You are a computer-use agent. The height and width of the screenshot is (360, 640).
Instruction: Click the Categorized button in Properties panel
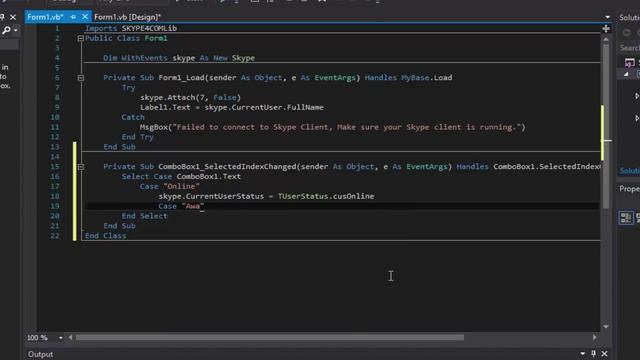coord(626,218)
